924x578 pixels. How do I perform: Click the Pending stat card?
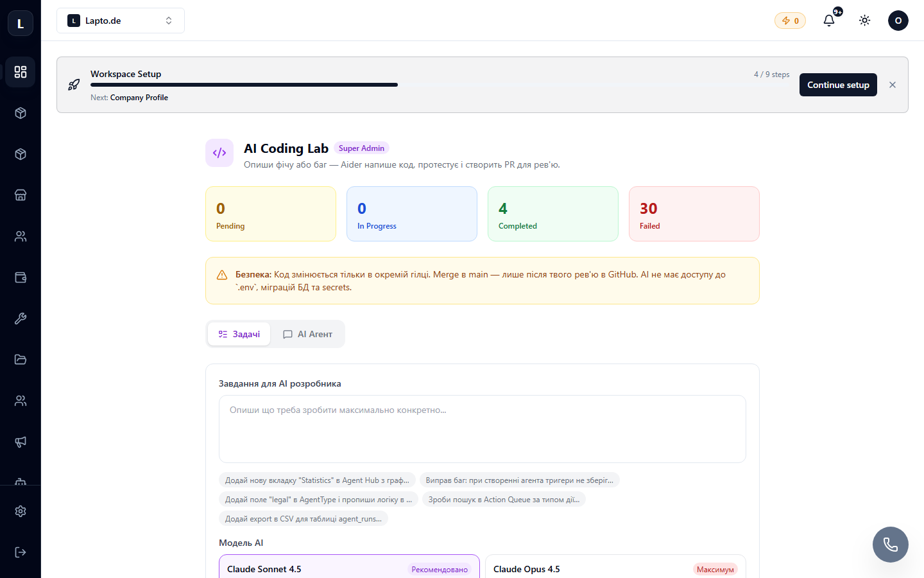point(271,214)
